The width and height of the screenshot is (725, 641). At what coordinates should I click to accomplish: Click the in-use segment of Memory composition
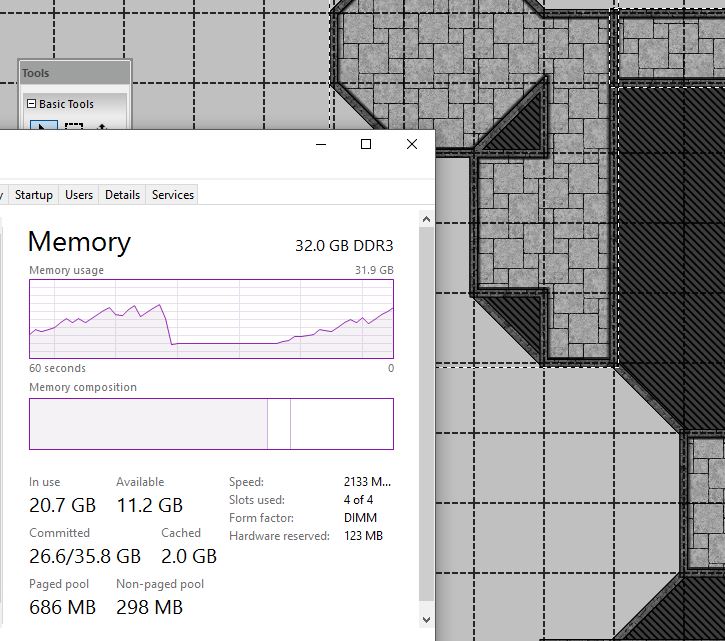click(x=148, y=424)
